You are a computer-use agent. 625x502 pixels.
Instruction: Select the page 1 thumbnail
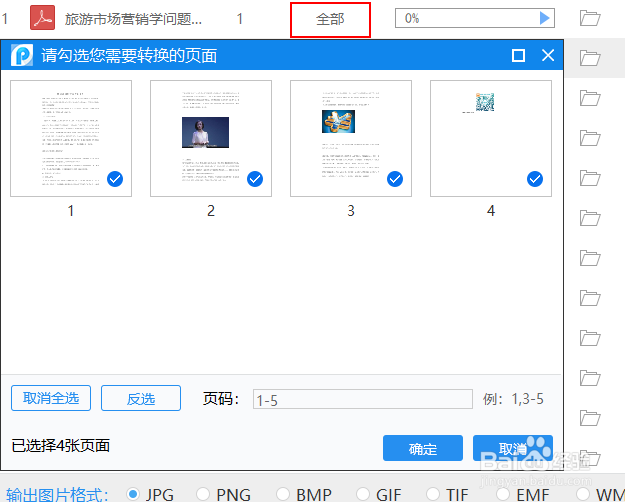click(71, 138)
